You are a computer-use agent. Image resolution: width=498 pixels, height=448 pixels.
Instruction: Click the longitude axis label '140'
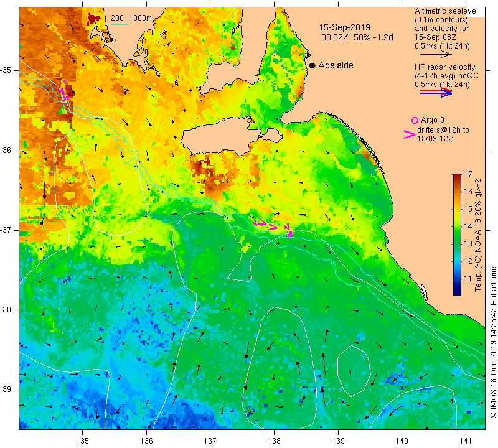pyautogui.click(x=402, y=441)
